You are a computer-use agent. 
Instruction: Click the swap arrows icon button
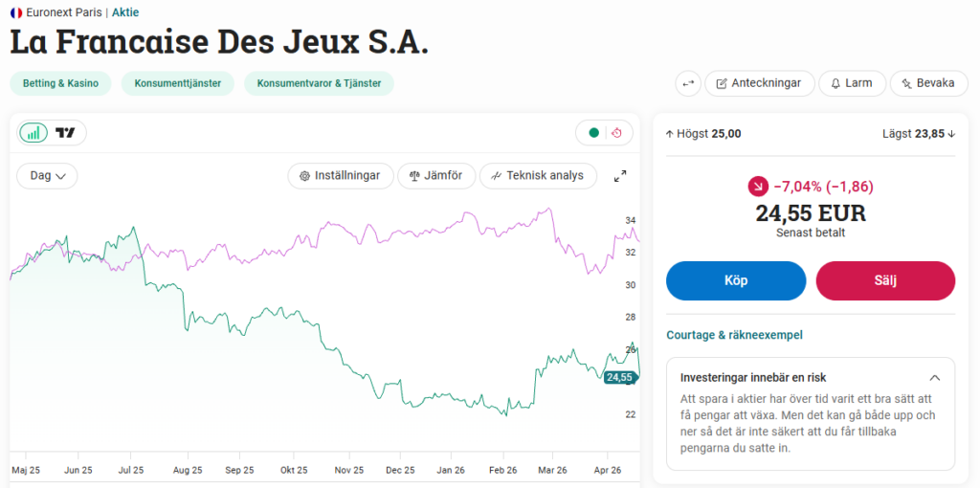[x=687, y=83]
